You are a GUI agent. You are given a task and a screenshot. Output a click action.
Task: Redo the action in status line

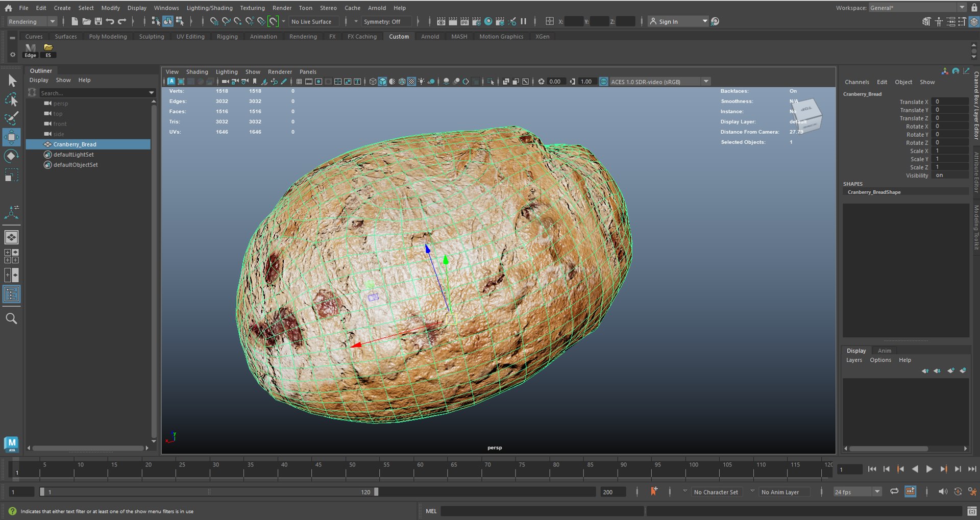pos(122,21)
